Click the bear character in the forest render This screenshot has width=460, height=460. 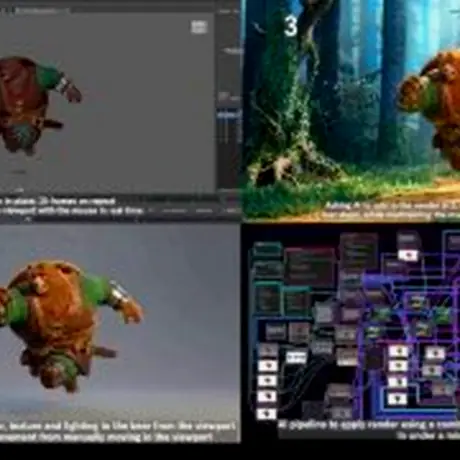(x=430, y=110)
